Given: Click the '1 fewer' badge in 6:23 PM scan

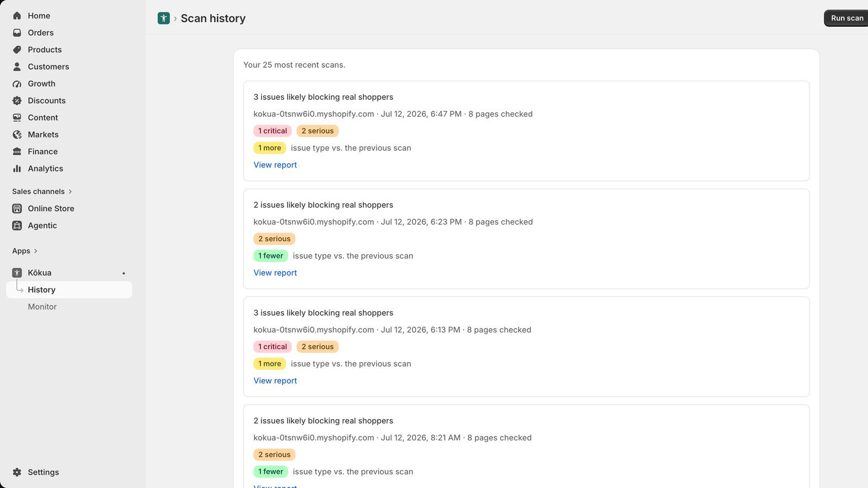Looking at the screenshot, I should [271, 256].
